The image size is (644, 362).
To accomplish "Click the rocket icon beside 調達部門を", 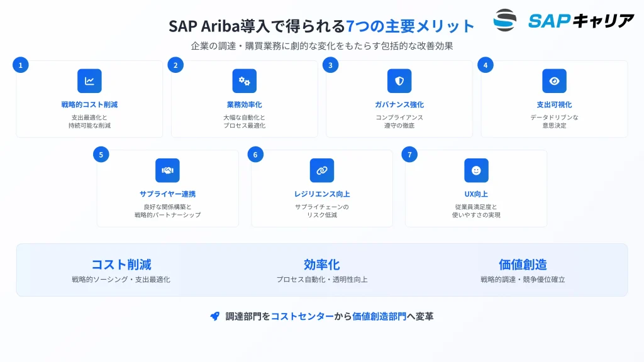I will (215, 317).
